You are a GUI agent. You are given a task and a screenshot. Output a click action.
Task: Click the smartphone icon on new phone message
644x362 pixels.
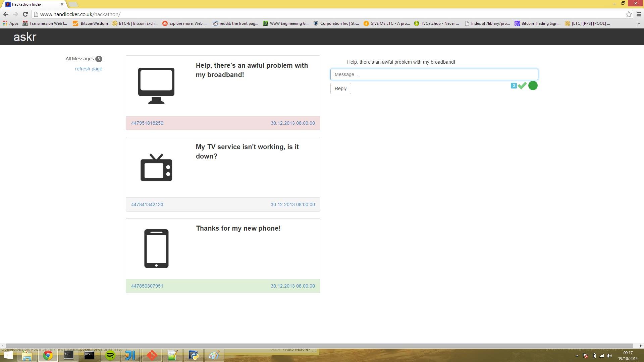pyautogui.click(x=156, y=248)
